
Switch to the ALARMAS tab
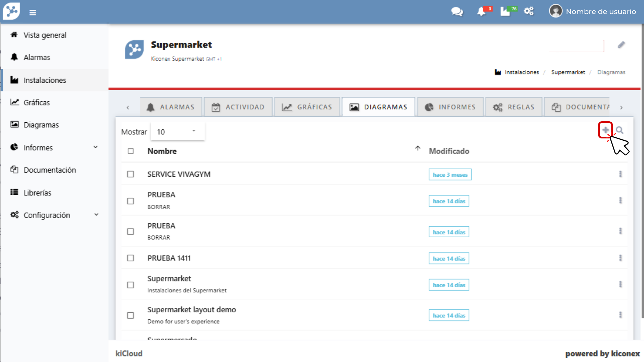coord(171,107)
